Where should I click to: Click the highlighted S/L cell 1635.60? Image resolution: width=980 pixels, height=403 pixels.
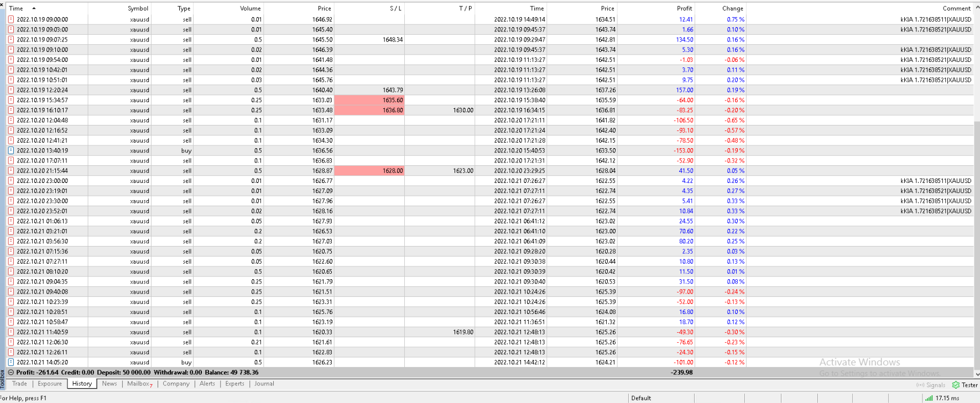point(369,100)
